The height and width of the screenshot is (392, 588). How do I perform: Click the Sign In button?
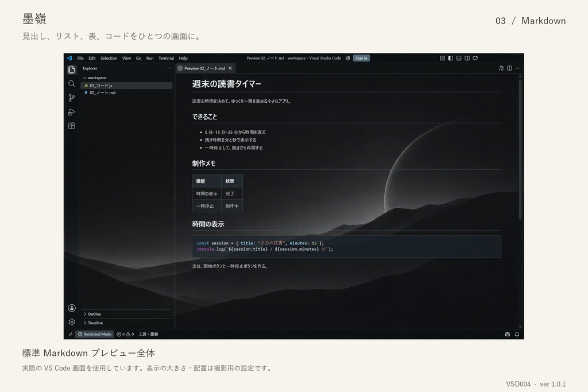click(x=361, y=58)
